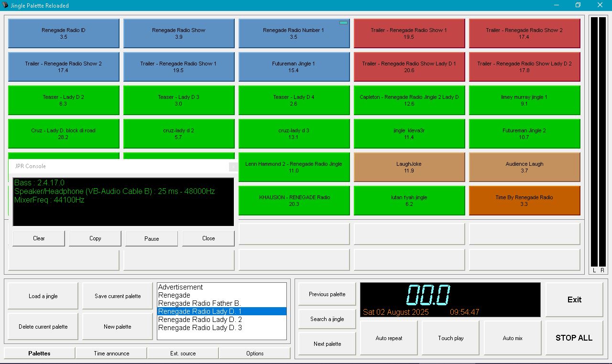Select Renegade Radio Lady D. 1 palette
Screen dimensions: 612x364
click(222, 311)
